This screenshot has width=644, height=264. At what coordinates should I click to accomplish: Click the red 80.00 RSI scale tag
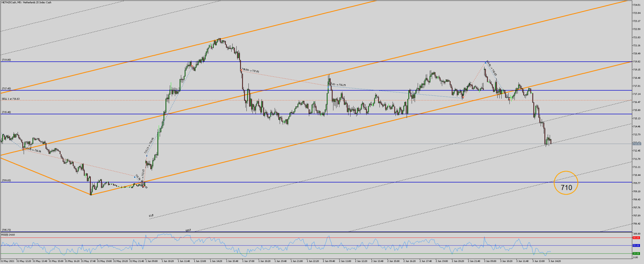[636, 237]
